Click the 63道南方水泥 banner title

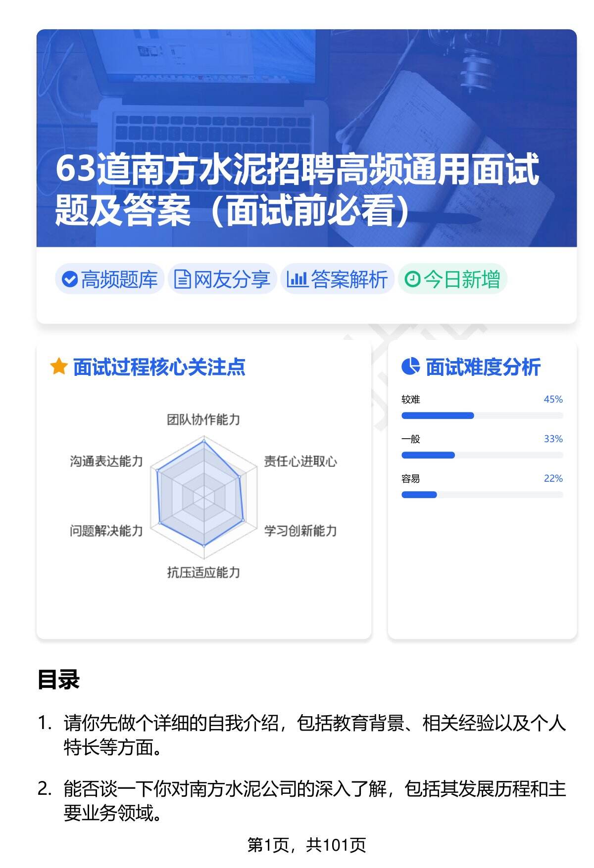coord(297,189)
